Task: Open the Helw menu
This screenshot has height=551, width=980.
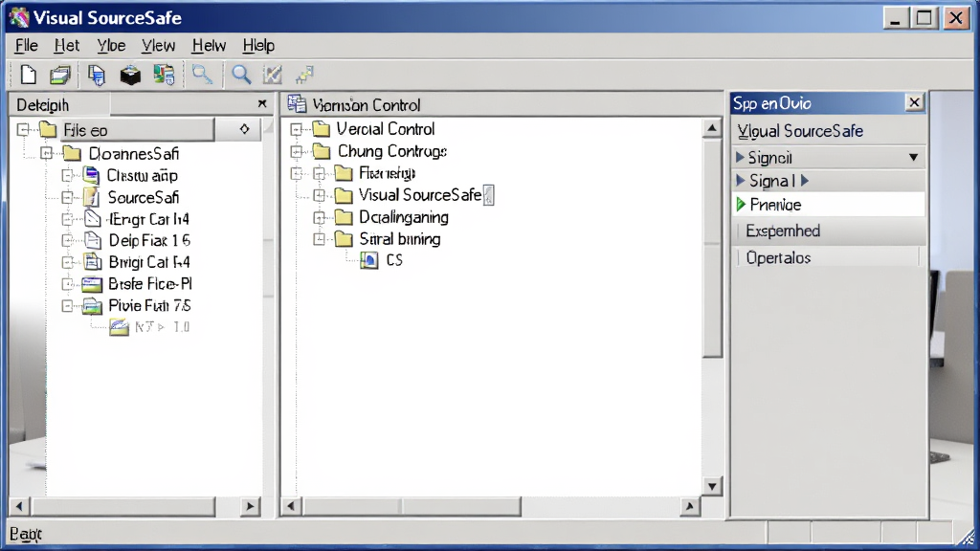Action: tap(209, 46)
